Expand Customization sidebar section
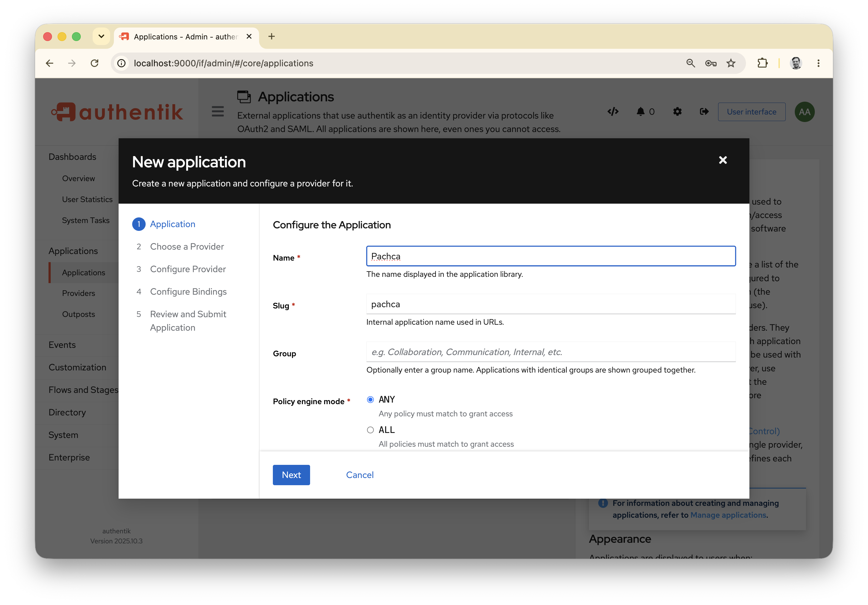 pos(77,367)
